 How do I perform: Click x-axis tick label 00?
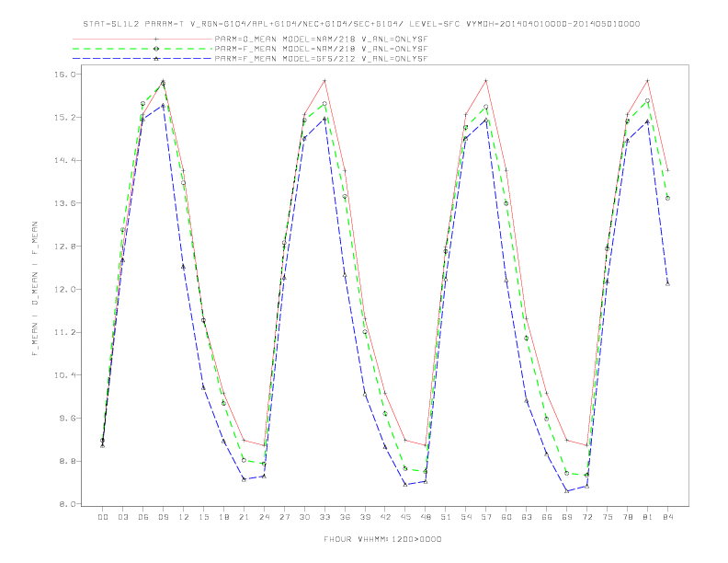coord(103,517)
